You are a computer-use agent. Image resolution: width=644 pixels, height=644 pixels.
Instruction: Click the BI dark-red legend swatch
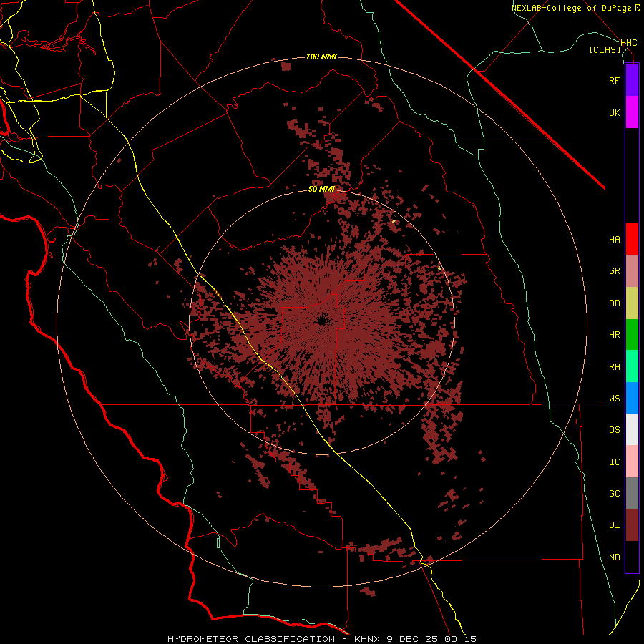(x=632, y=525)
